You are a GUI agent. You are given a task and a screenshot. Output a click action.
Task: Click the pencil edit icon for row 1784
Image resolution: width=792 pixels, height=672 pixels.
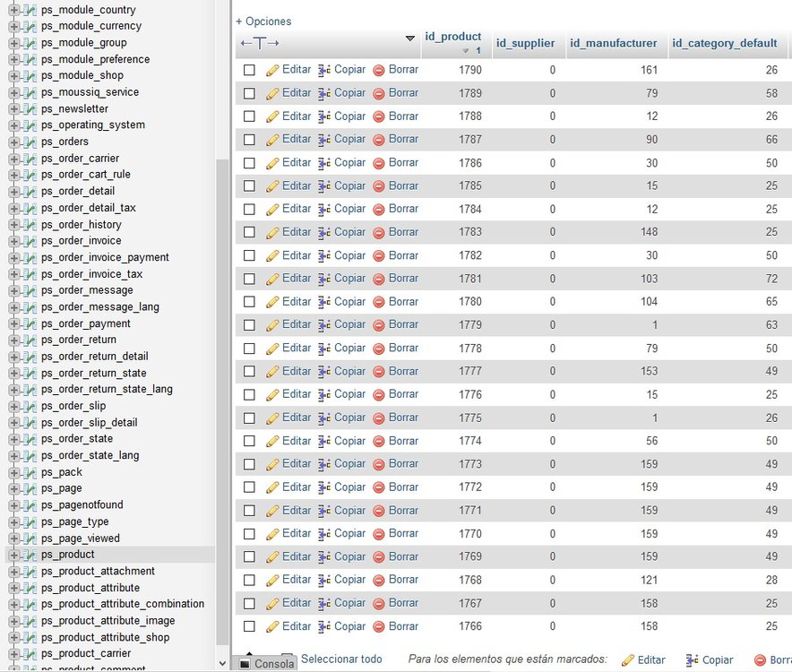pyautogui.click(x=272, y=210)
